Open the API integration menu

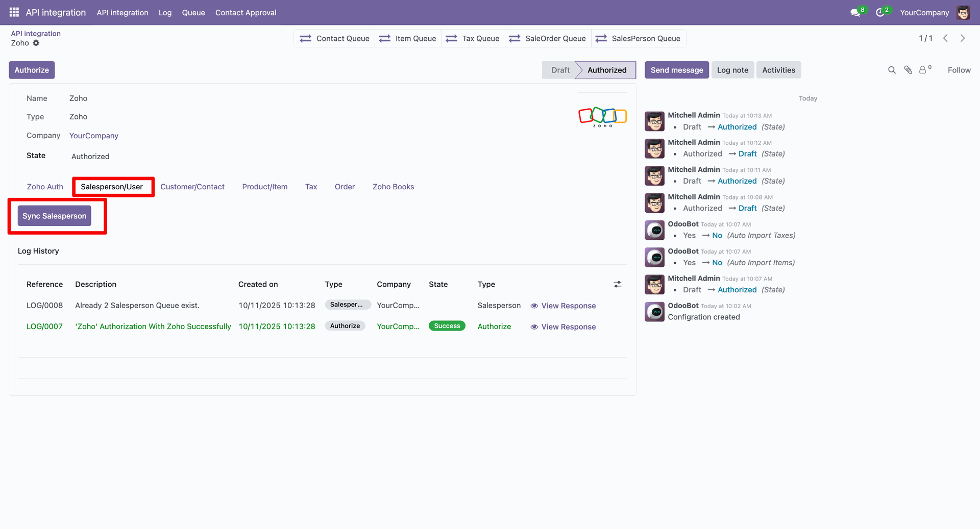(122, 13)
